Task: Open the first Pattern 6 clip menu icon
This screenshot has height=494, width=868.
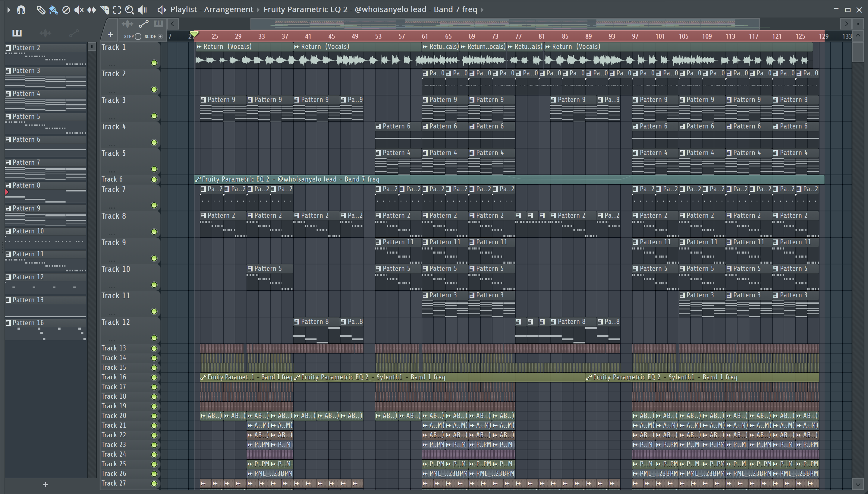Action: click(x=379, y=126)
